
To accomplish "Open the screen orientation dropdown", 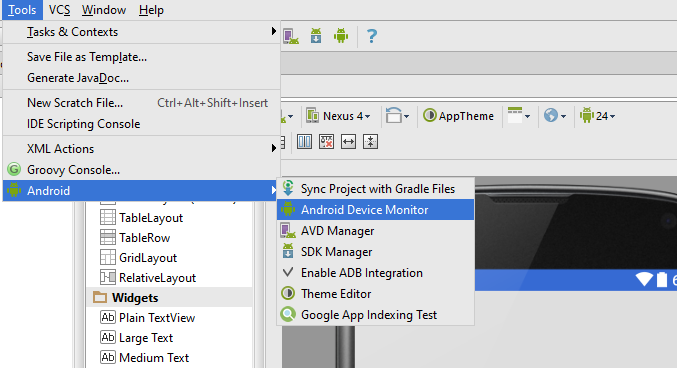I will tap(397, 116).
